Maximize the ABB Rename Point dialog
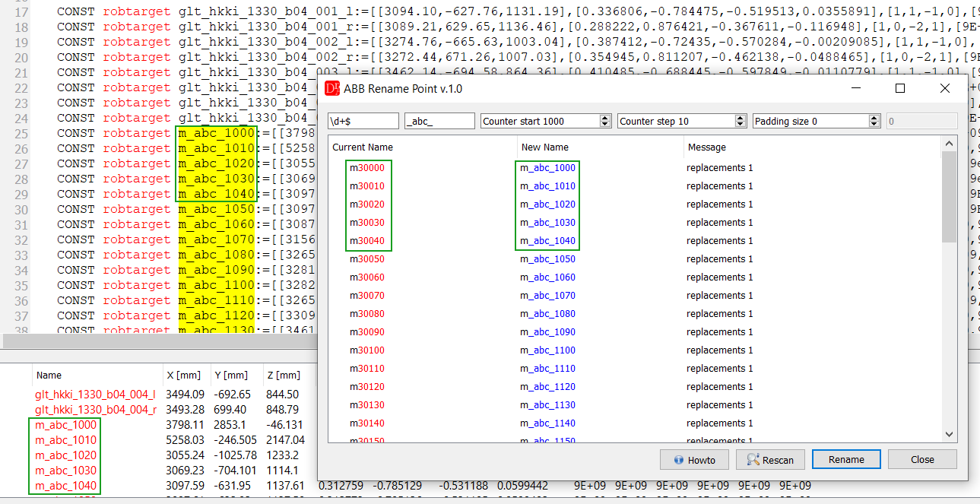 pyautogui.click(x=900, y=88)
